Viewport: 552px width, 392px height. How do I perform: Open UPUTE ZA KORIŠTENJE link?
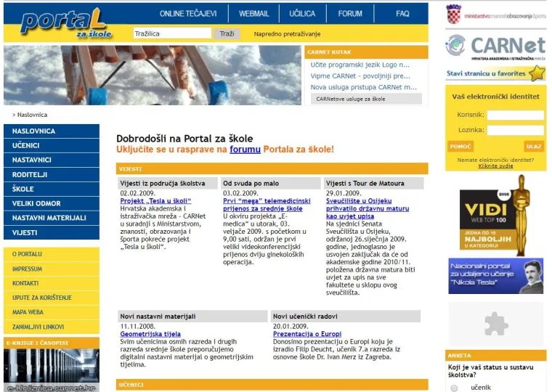click(x=52, y=298)
